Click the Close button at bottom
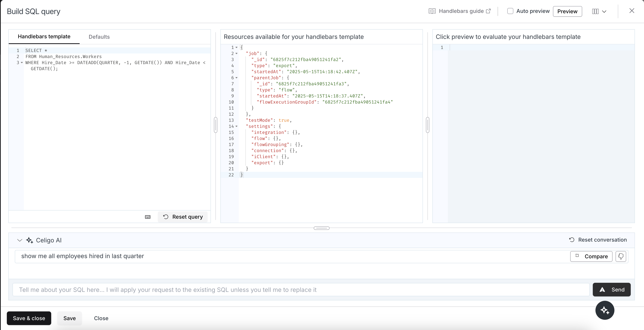Image resolution: width=644 pixels, height=330 pixels. pyautogui.click(x=101, y=318)
